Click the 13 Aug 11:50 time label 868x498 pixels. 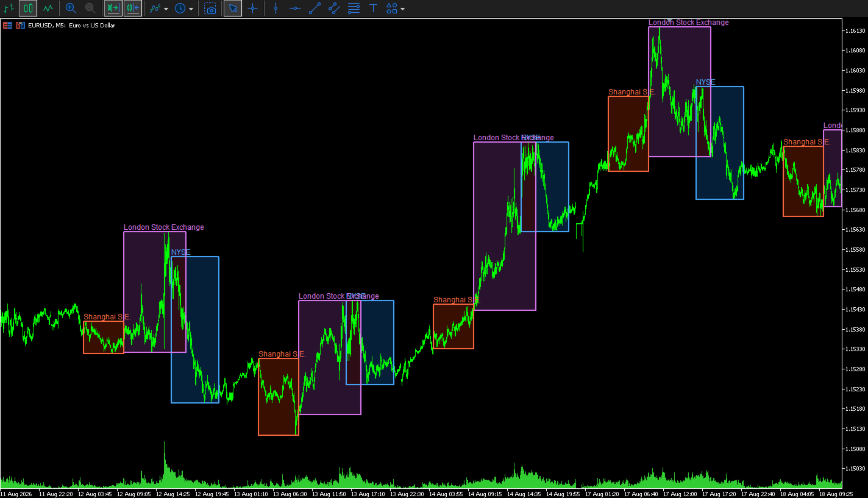pos(329,494)
